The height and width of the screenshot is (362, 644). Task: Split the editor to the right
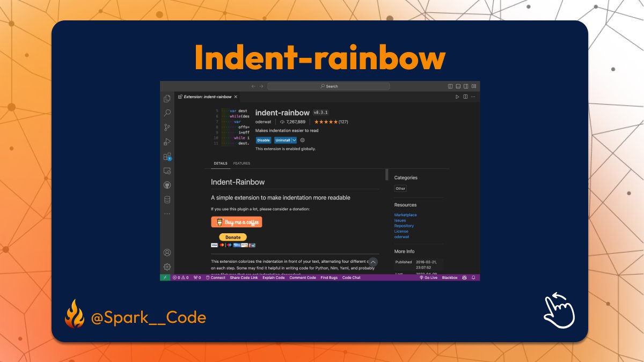465,97
